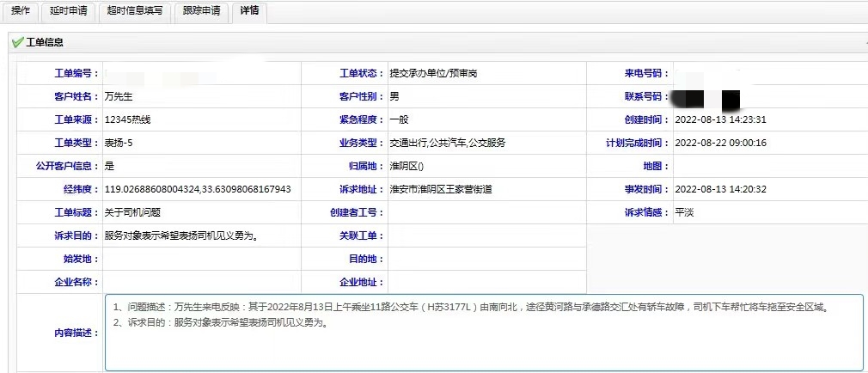This screenshot has width=868, height=373.
Task: Click inside the 内容描述 text area
Action: point(484,333)
